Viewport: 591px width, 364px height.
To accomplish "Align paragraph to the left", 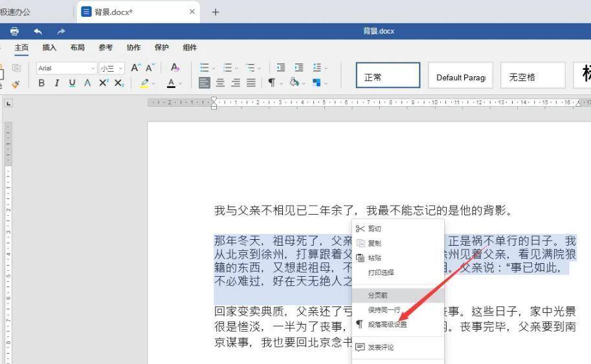I will [205, 83].
